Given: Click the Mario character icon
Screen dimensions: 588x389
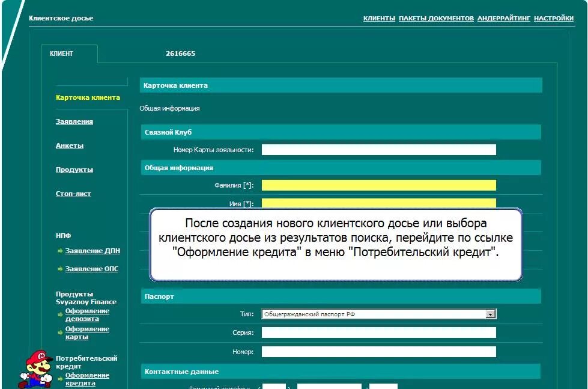Looking at the screenshot, I should pyautogui.click(x=36, y=370).
